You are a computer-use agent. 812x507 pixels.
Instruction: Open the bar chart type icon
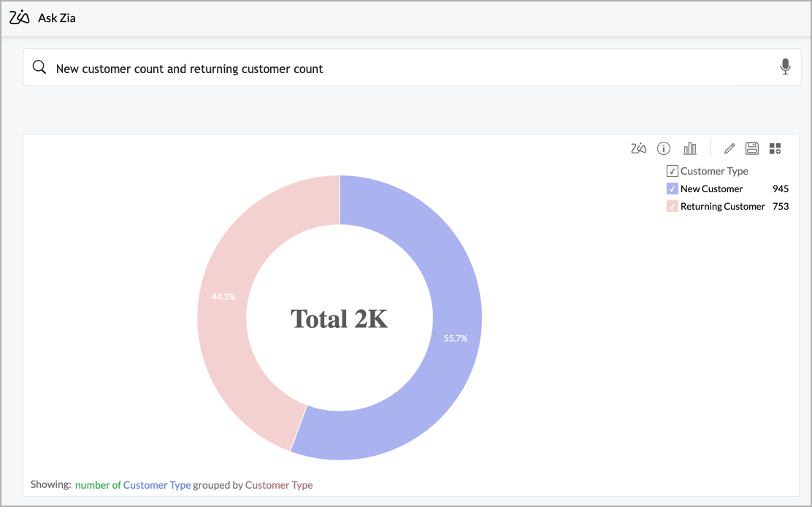point(690,148)
